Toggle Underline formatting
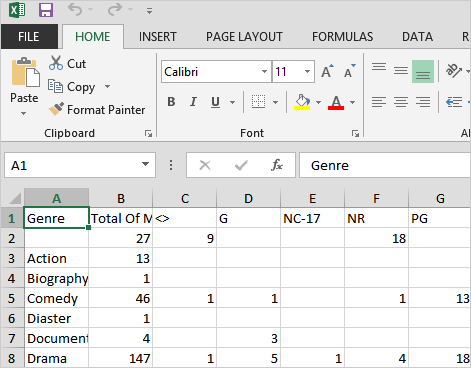The width and height of the screenshot is (471, 368). (x=215, y=102)
